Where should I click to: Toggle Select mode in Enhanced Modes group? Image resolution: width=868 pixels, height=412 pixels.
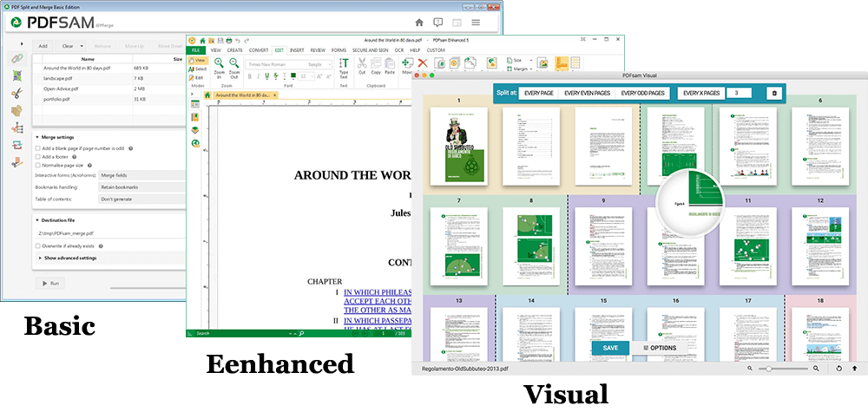coord(198,69)
